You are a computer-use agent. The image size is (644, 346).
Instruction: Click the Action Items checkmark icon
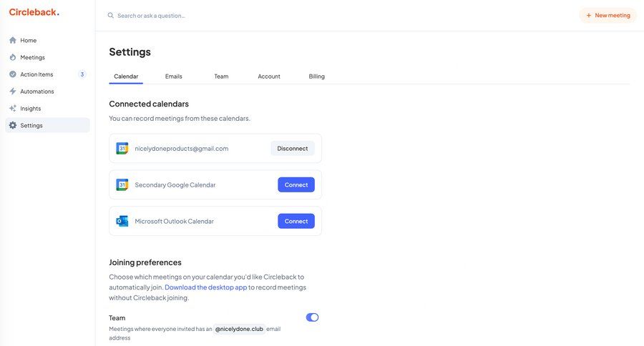[13, 74]
